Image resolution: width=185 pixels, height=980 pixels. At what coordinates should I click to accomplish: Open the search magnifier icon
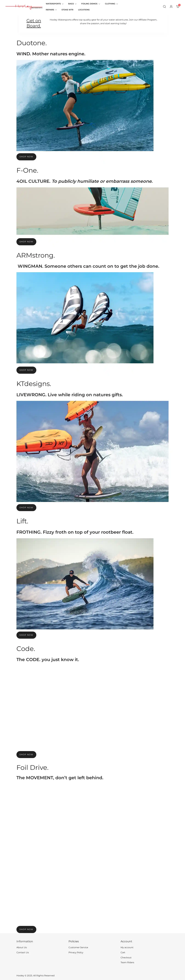coord(164,6)
